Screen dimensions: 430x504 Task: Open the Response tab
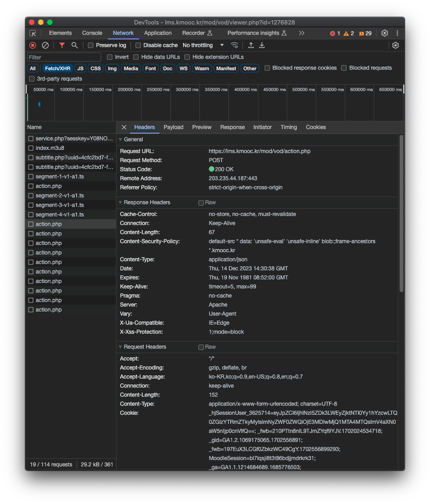point(232,127)
